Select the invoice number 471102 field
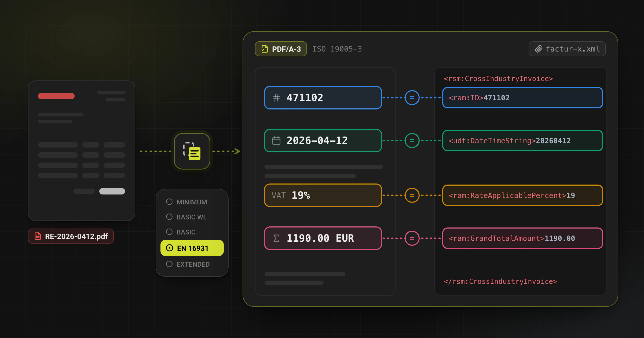 323,98
